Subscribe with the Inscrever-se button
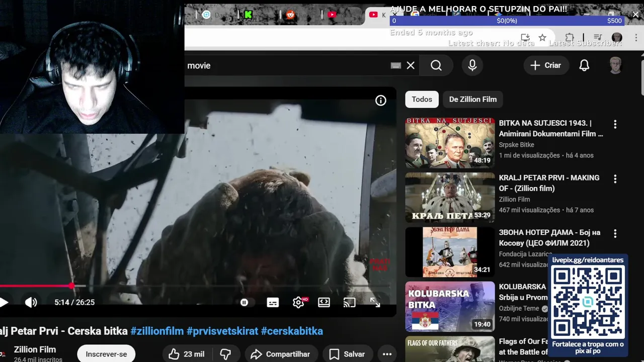Screen dimensions: 644x362 tap(106, 354)
